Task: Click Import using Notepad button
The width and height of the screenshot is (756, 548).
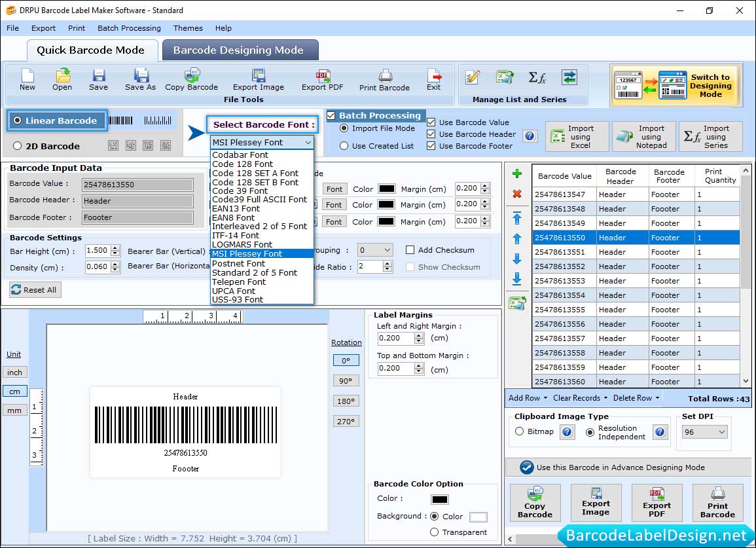Action: (x=644, y=137)
